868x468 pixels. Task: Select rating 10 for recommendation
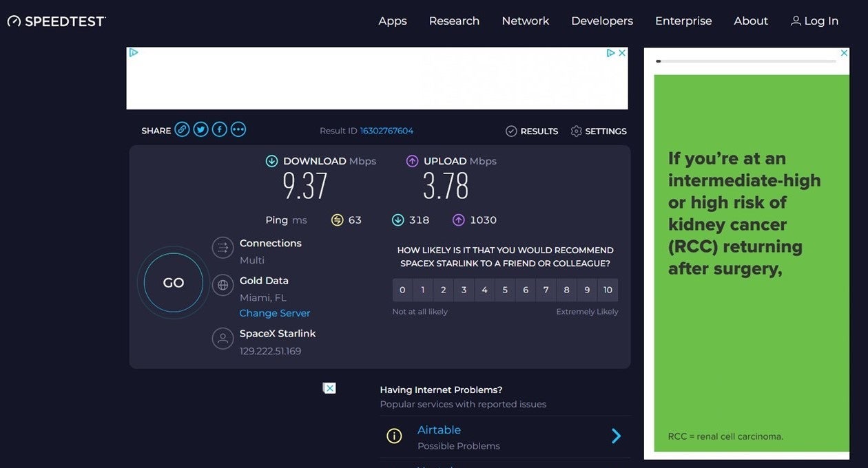[608, 290]
